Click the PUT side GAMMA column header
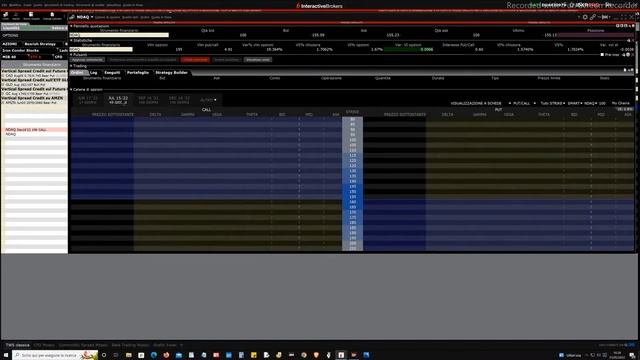Image resolution: width=640 pixels, height=360 pixels. (480, 115)
